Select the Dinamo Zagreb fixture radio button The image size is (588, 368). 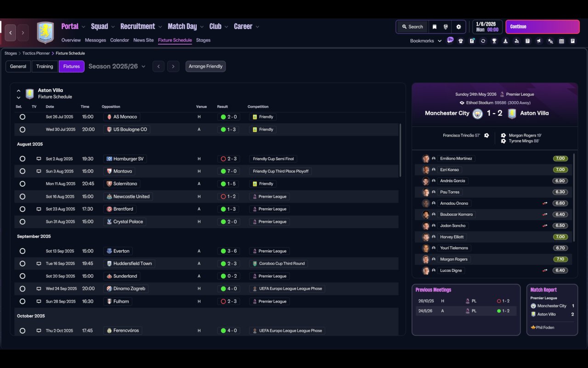coord(22,289)
